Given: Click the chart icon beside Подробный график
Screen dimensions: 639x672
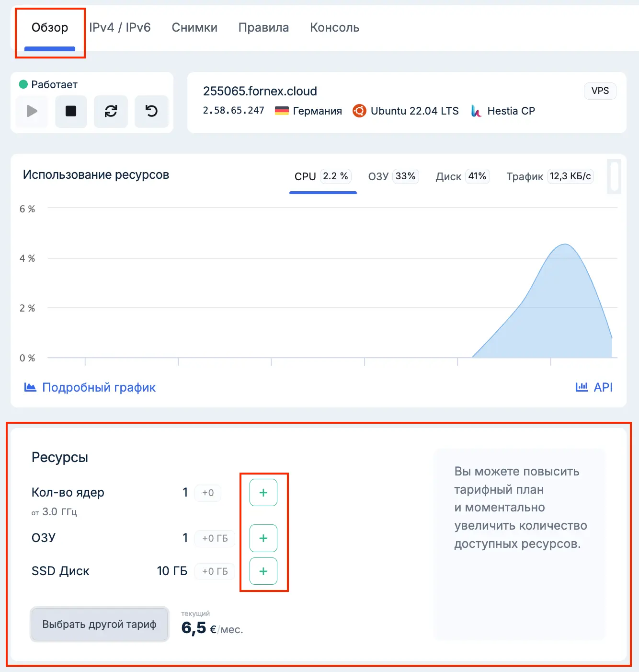Looking at the screenshot, I should 30,387.
